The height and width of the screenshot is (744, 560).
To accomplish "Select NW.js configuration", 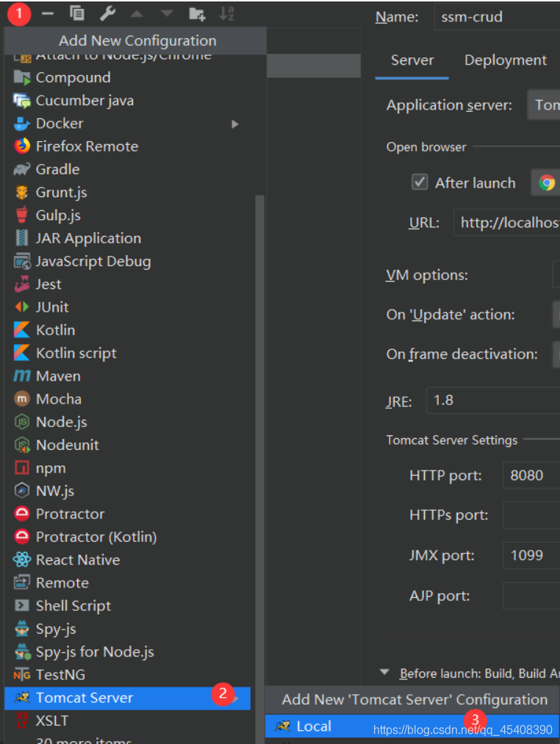I will tap(127, 491).
